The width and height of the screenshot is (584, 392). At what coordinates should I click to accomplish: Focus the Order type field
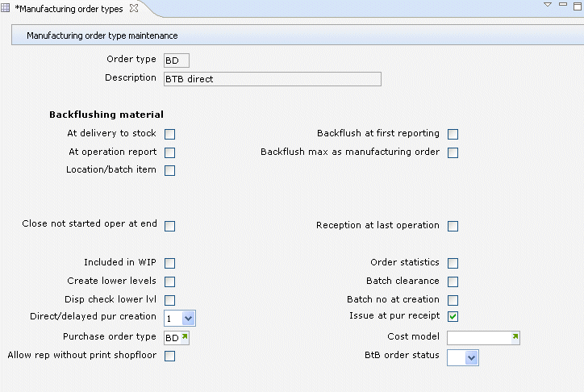click(176, 60)
